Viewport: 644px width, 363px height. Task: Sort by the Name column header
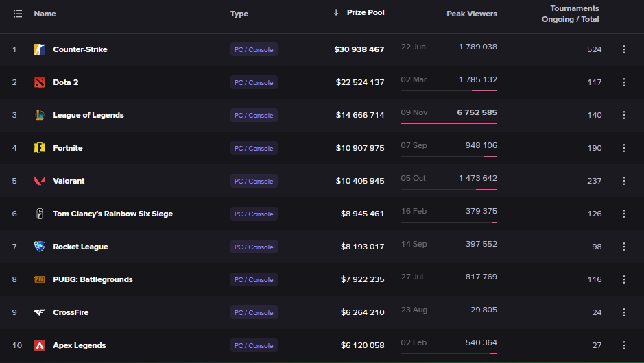pyautogui.click(x=45, y=14)
